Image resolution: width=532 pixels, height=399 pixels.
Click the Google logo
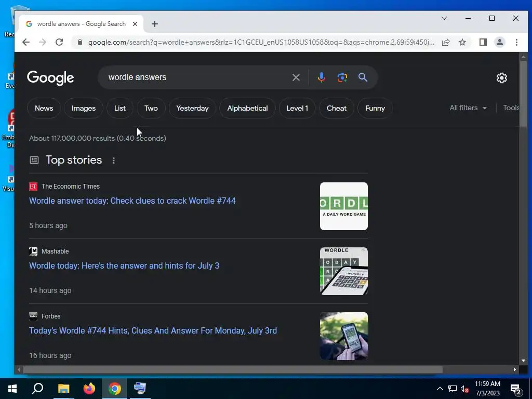point(50,78)
